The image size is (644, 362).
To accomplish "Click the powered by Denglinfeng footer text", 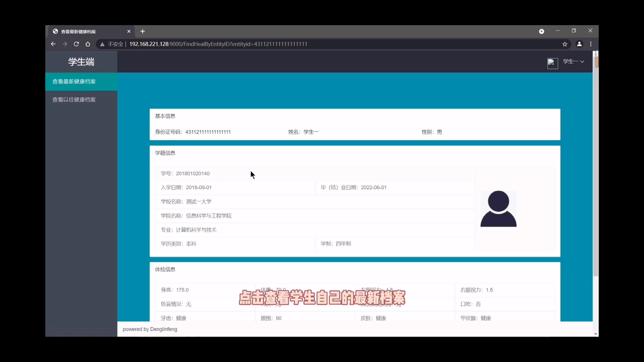I will [150, 329].
